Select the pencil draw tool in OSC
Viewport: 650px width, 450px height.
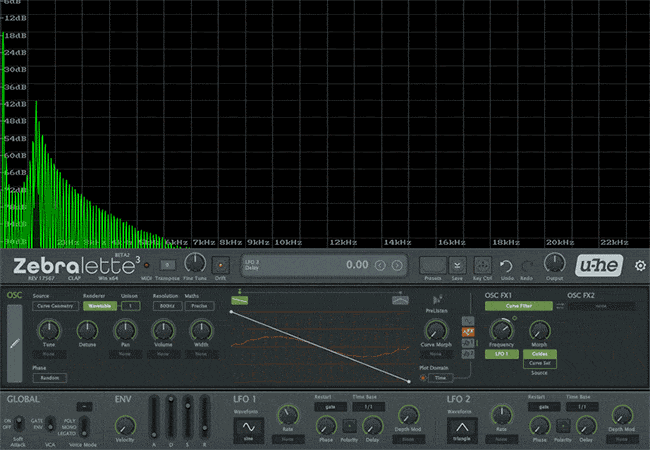(x=15, y=344)
